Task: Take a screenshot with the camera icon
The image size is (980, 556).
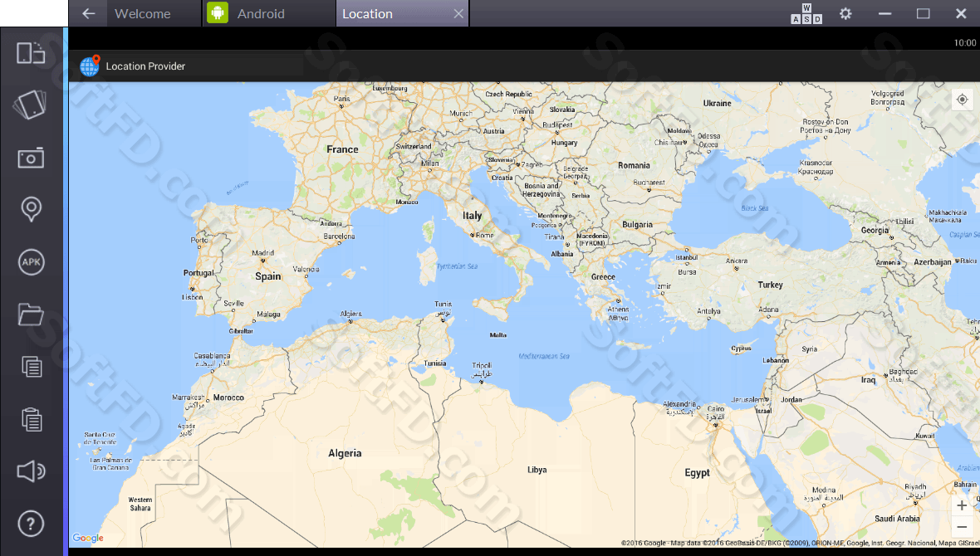Action: pyautogui.click(x=31, y=158)
